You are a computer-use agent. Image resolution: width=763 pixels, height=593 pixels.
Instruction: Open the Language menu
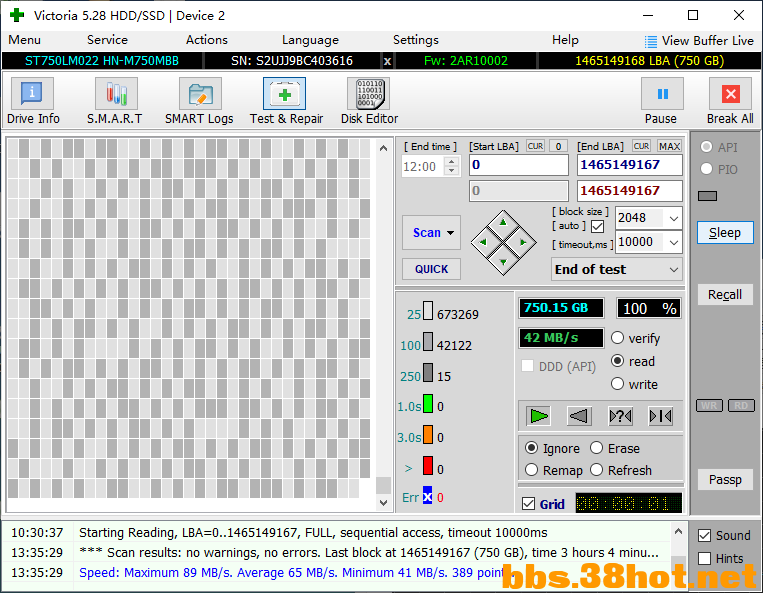[x=310, y=40]
